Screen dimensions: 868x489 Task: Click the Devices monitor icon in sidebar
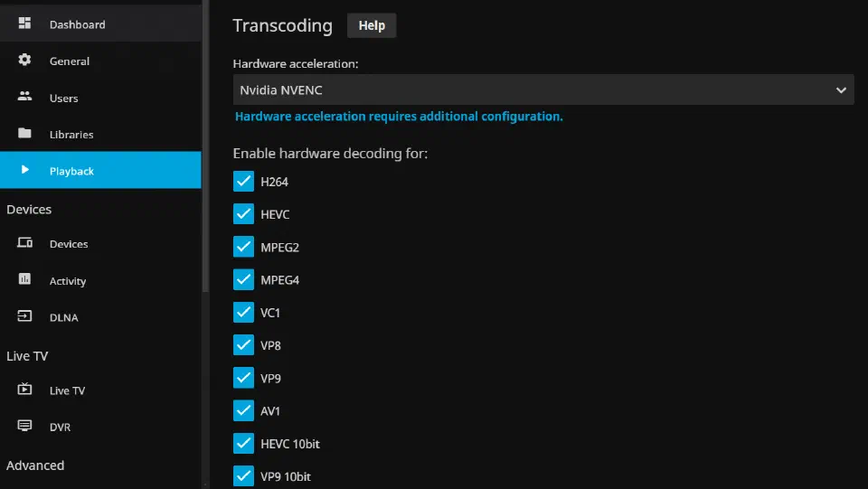24,243
